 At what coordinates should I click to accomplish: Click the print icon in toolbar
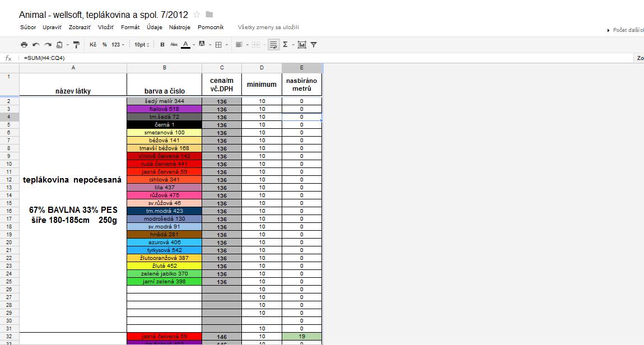point(24,45)
